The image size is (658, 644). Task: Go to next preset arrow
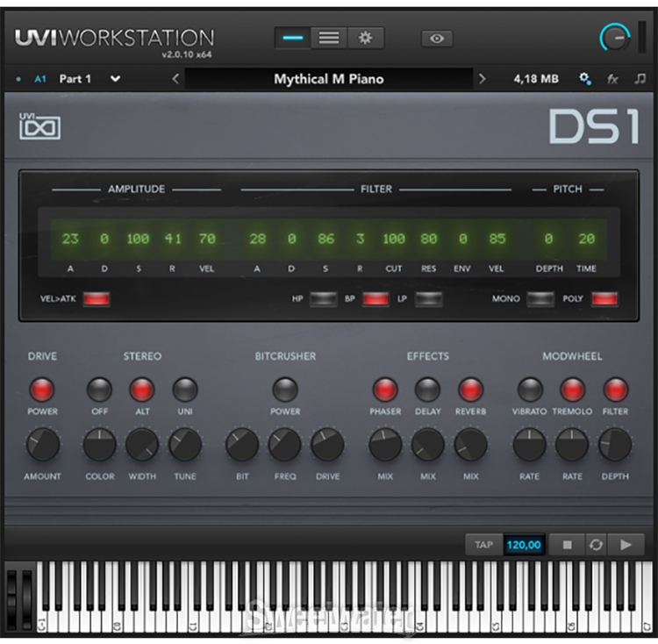(483, 79)
